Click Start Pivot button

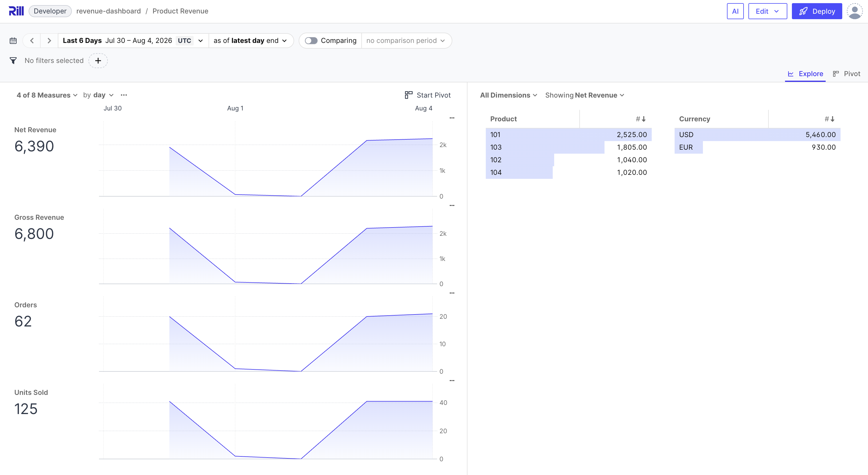pos(427,95)
